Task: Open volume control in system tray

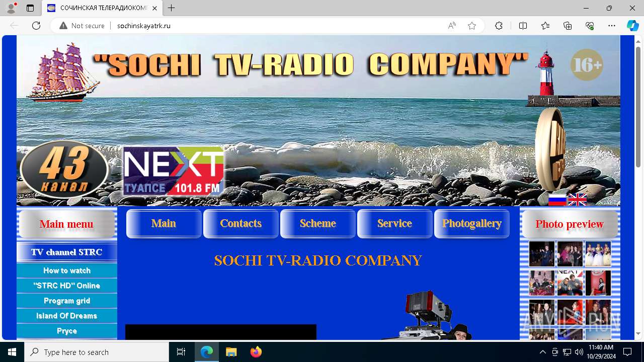Action: (x=579, y=352)
